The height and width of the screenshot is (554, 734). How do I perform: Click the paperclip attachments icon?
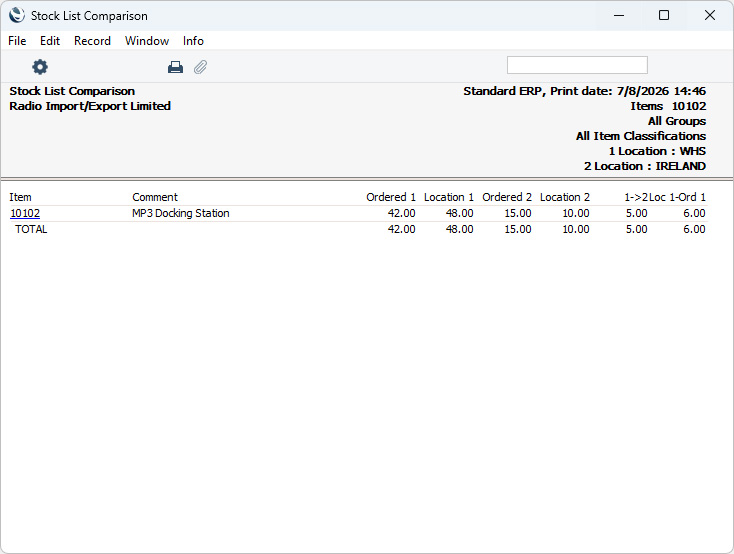pyautogui.click(x=200, y=67)
